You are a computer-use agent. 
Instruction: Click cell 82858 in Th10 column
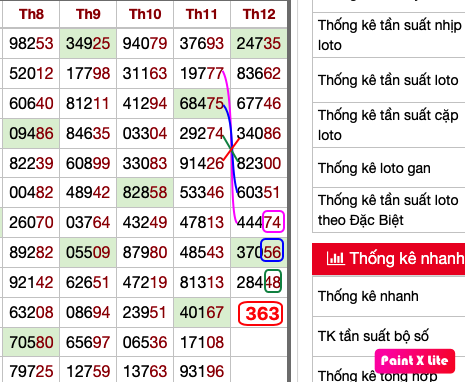pyautogui.click(x=145, y=192)
